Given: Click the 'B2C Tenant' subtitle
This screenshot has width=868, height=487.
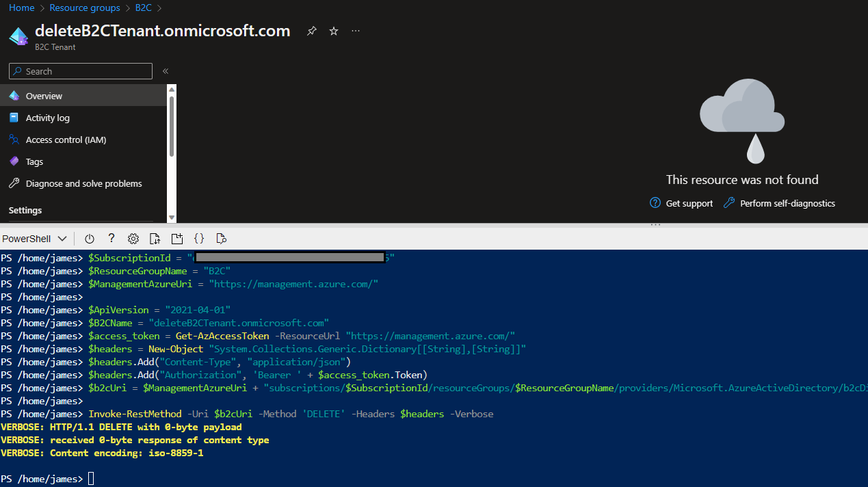Looking at the screenshot, I should tap(55, 47).
